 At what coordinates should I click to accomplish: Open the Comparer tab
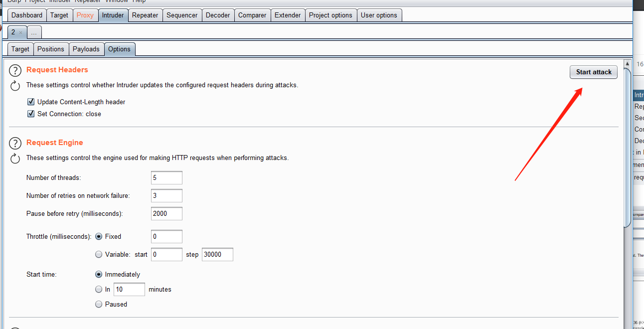pyautogui.click(x=252, y=15)
